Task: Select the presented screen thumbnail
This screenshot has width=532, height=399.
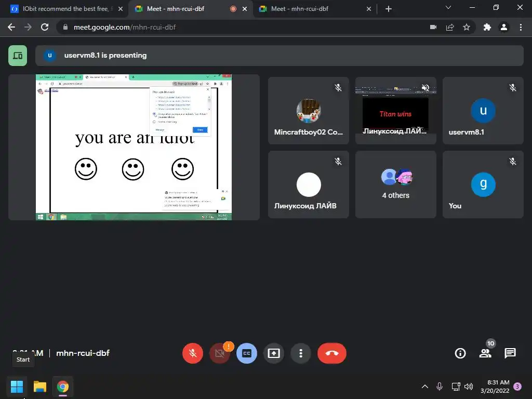Action: coord(134,147)
